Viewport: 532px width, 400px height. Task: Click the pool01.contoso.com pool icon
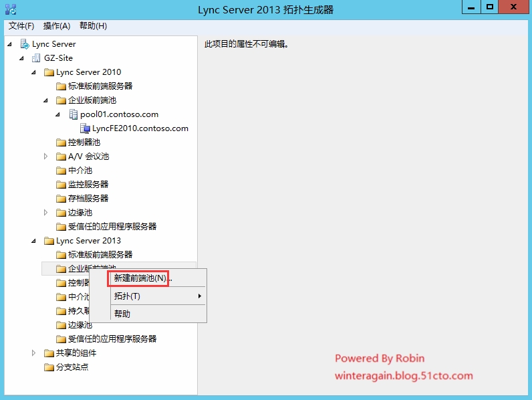(73, 114)
